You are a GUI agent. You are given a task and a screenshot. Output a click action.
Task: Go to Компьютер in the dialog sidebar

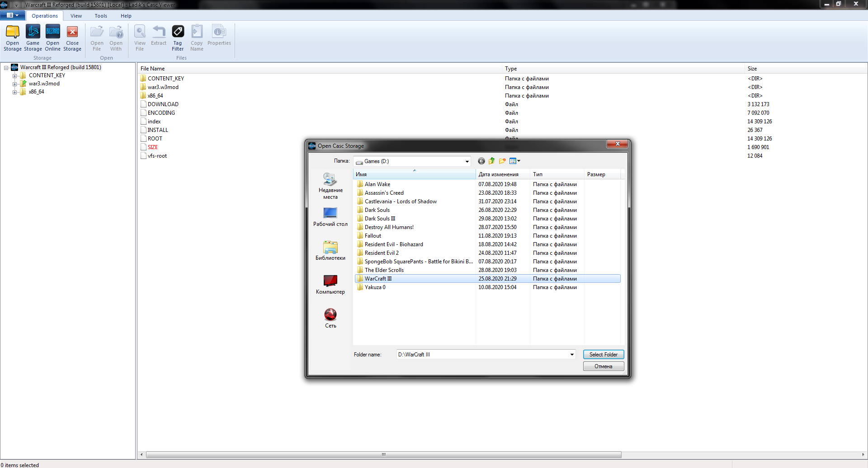[x=330, y=285]
